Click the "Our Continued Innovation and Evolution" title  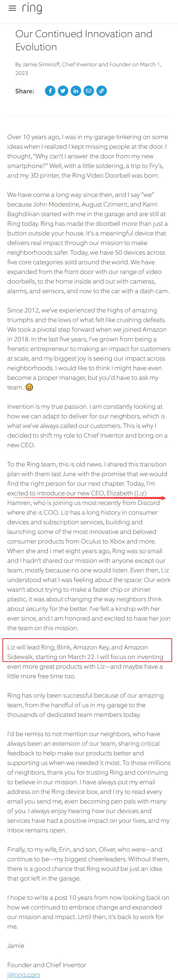click(x=84, y=40)
